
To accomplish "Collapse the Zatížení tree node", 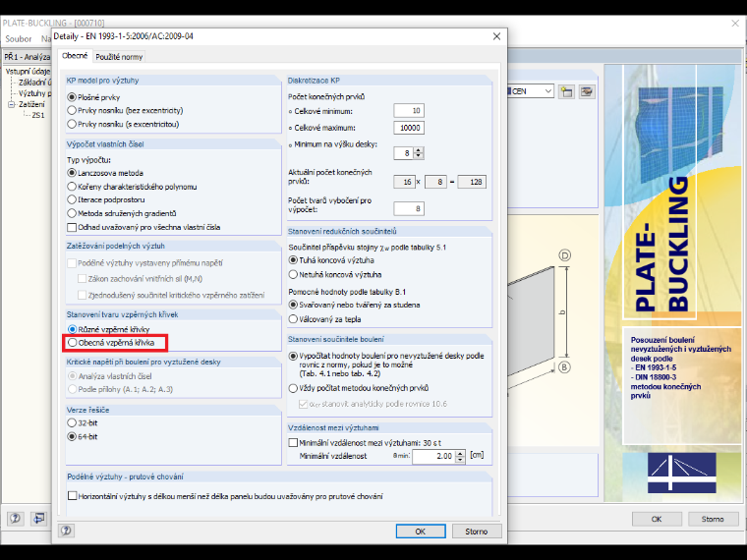I will click(11, 104).
